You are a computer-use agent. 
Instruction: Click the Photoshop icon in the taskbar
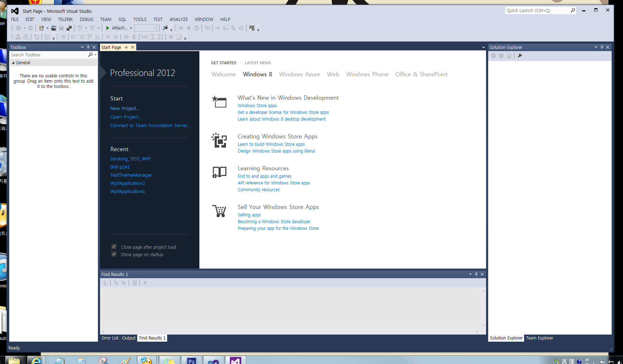(x=192, y=360)
